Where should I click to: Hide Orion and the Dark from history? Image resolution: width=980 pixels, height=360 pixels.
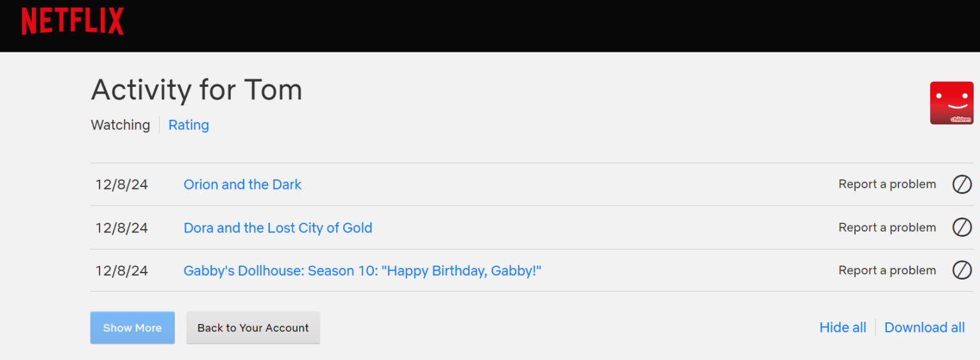click(961, 184)
